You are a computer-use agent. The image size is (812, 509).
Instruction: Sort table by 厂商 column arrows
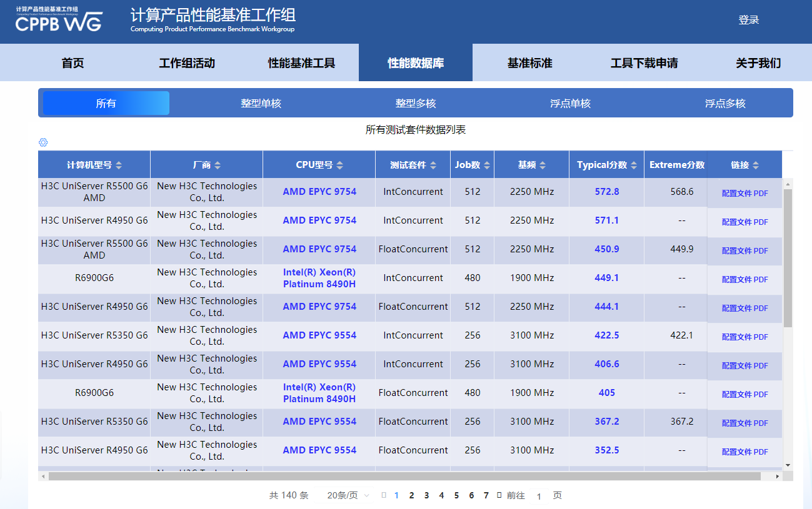pyautogui.click(x=218, y=166)
